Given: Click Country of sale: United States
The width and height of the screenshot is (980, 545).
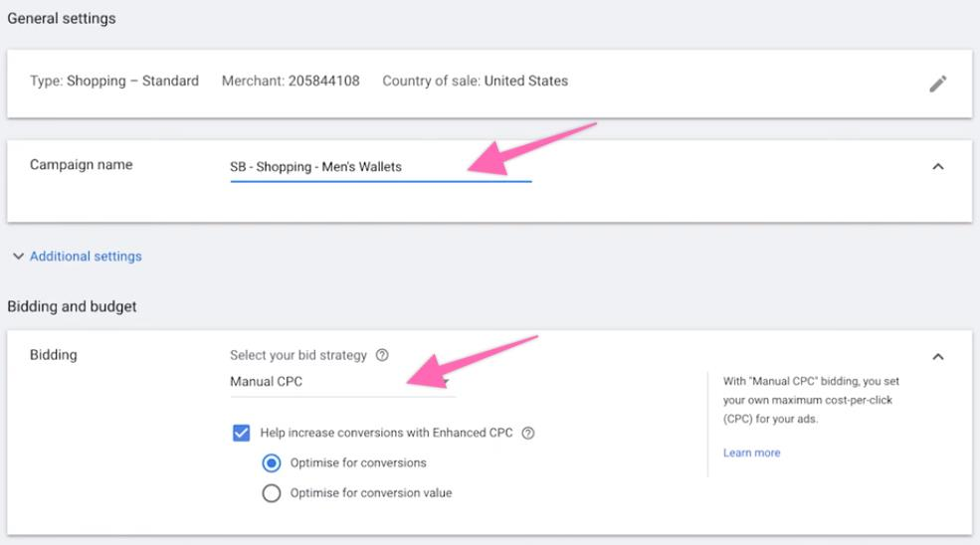Looking at the screenshot, I should point(475,81).
